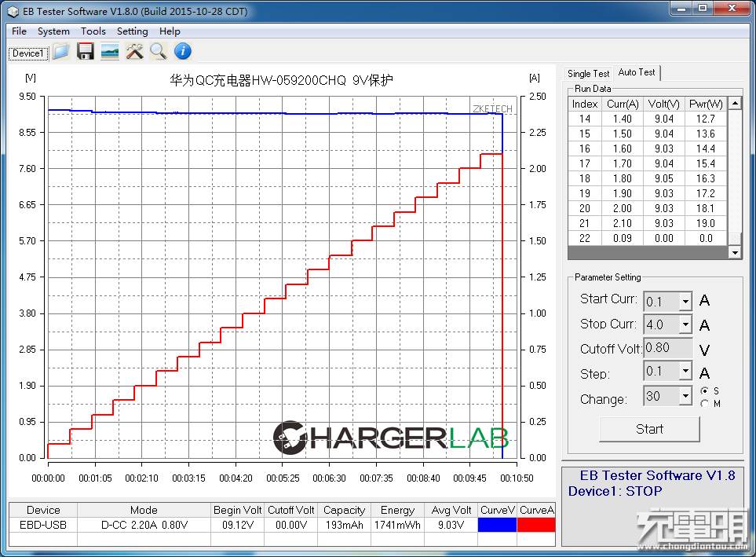
Task: Expand the Step dropdown
Action: coord(685,371)
